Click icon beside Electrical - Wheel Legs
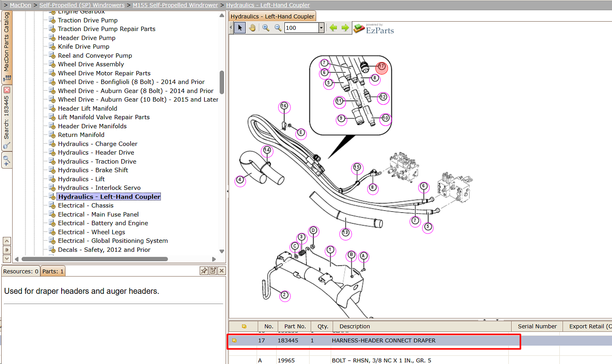The width and height of the screenshot is (612, 364). (x=52, y=232)
